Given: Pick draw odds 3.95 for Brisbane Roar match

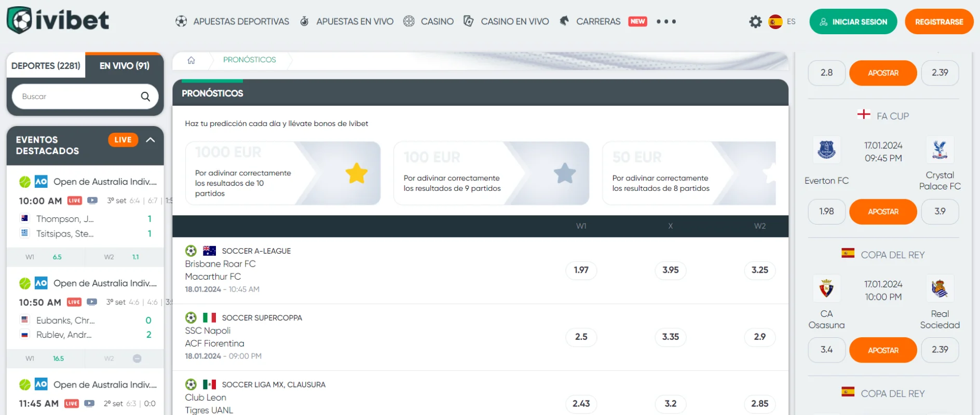Looking at the screenshot, I should pyautogui.click(x=671, y=270).
